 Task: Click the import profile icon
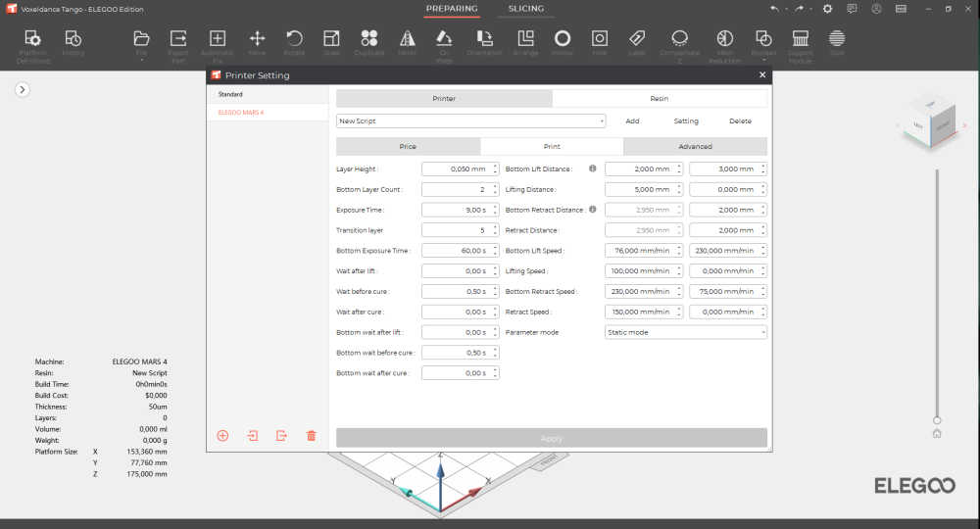pos(253,436)
